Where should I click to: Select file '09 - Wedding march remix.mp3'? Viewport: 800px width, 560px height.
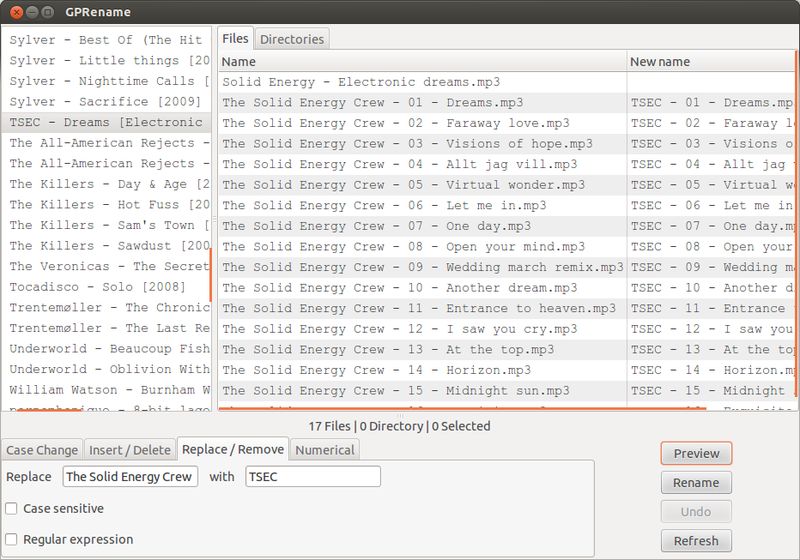pos(422,267)
